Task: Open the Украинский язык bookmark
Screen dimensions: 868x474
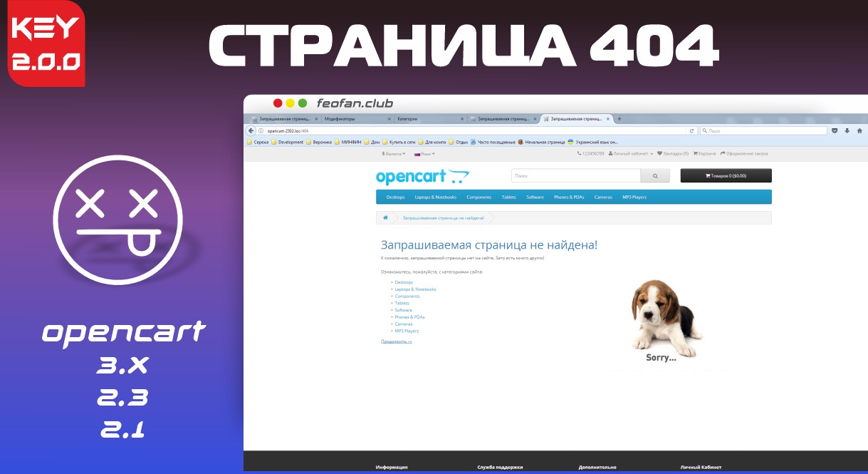Action: [592, 142]
